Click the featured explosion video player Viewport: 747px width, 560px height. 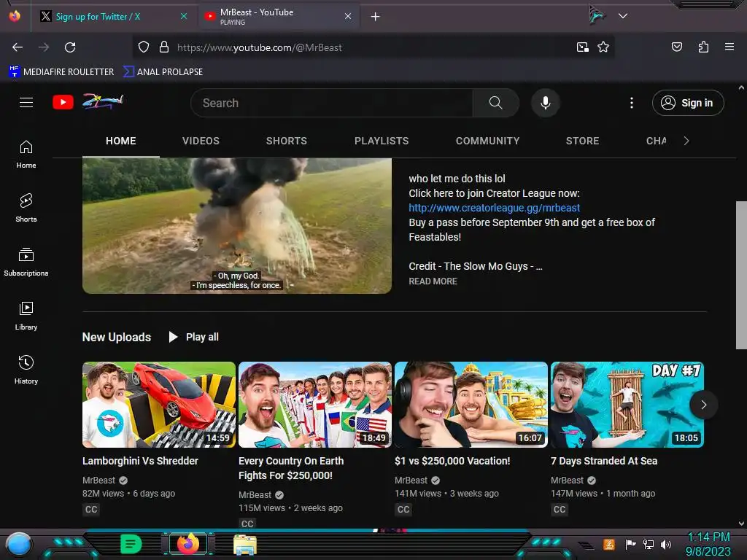pos(237,225)
